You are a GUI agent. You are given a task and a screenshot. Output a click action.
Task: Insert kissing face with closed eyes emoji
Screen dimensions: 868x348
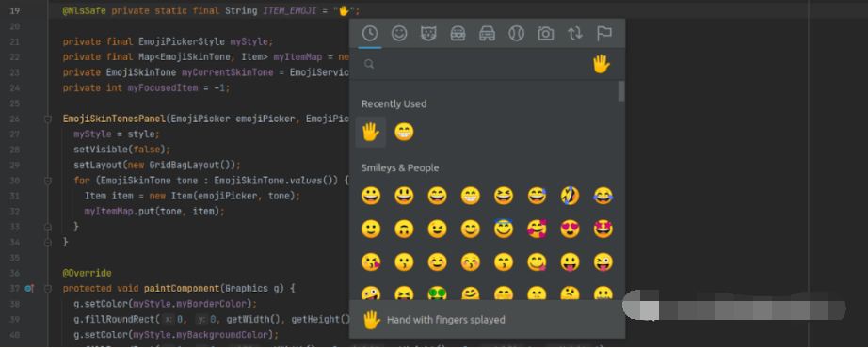coord(471,262)
